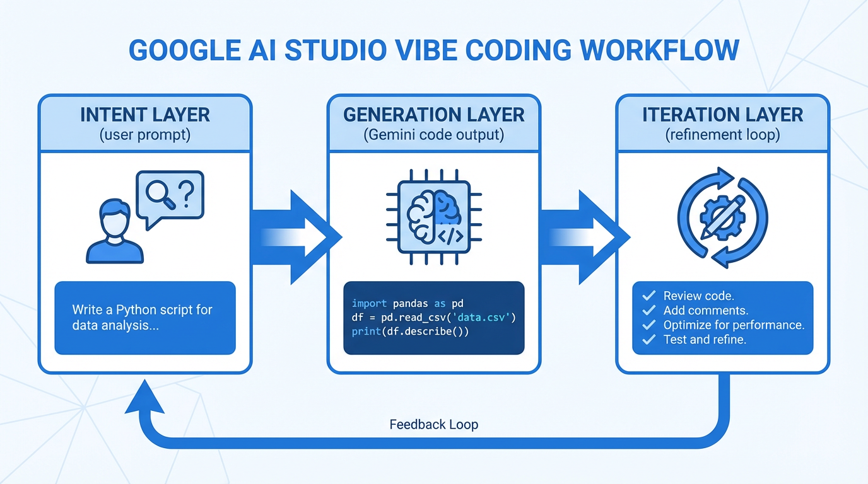Click the Feedback Loop label
Image resolution: width=868 pixels, height=484 pixels.
click(433, 425)
